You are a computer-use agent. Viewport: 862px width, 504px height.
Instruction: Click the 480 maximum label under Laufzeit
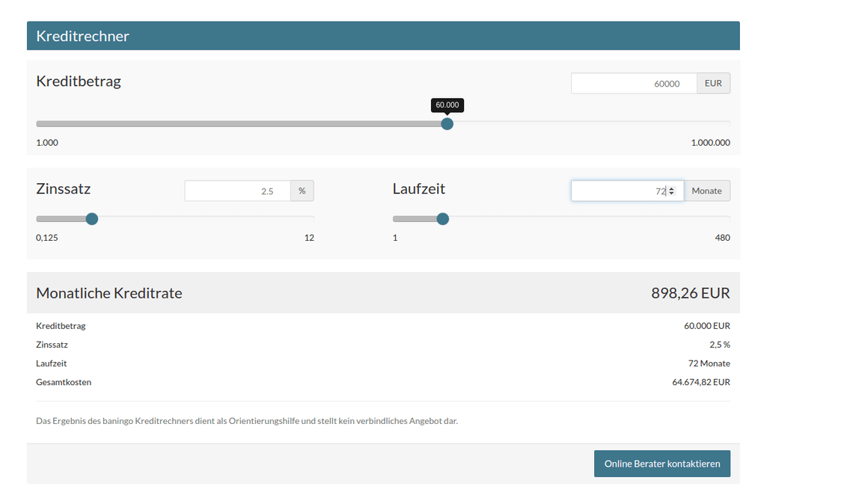coord(722,238)
